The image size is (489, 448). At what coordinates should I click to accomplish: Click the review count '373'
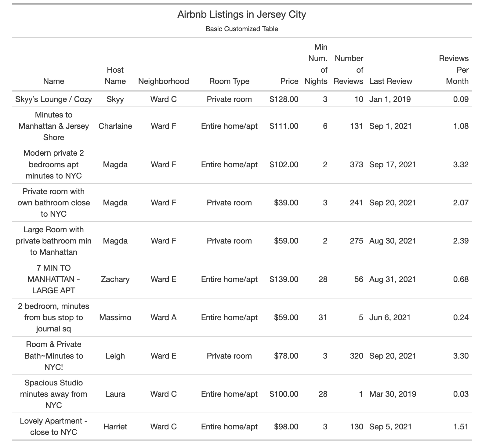point(357,164)
